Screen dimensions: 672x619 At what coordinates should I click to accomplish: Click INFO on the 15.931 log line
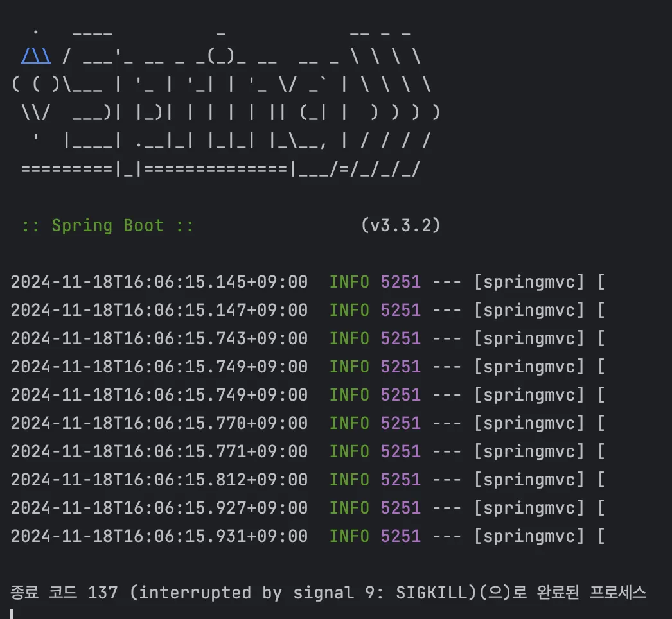pos(349,536)
